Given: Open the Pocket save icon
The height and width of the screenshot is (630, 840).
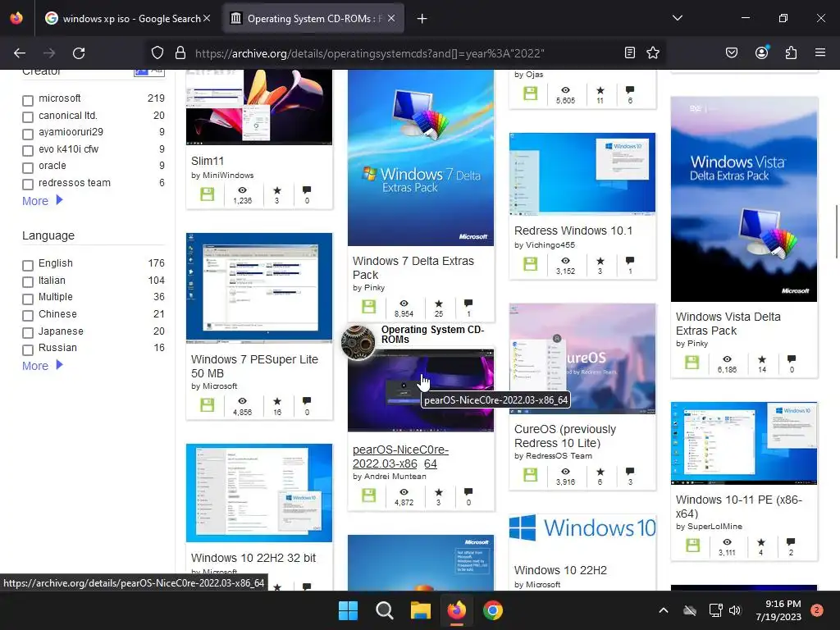Looking at the screenshot, I should 732,52.
